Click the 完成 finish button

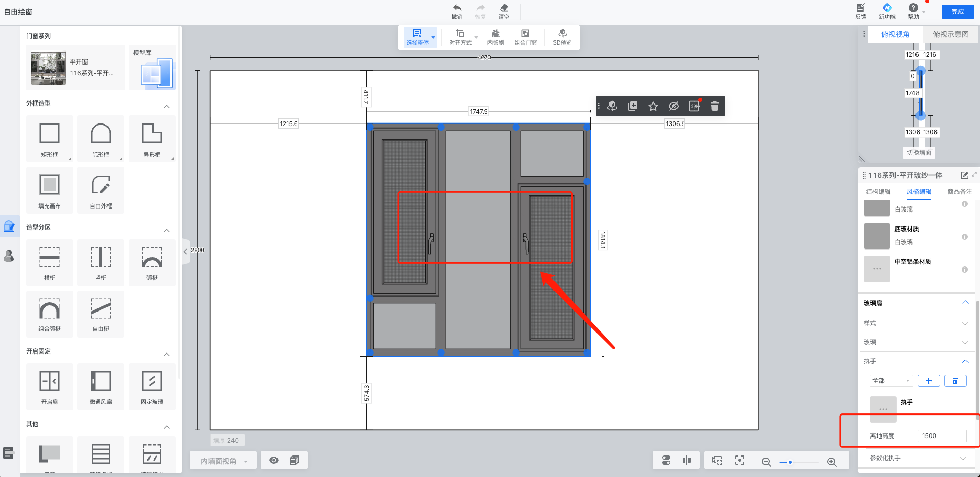957,12
